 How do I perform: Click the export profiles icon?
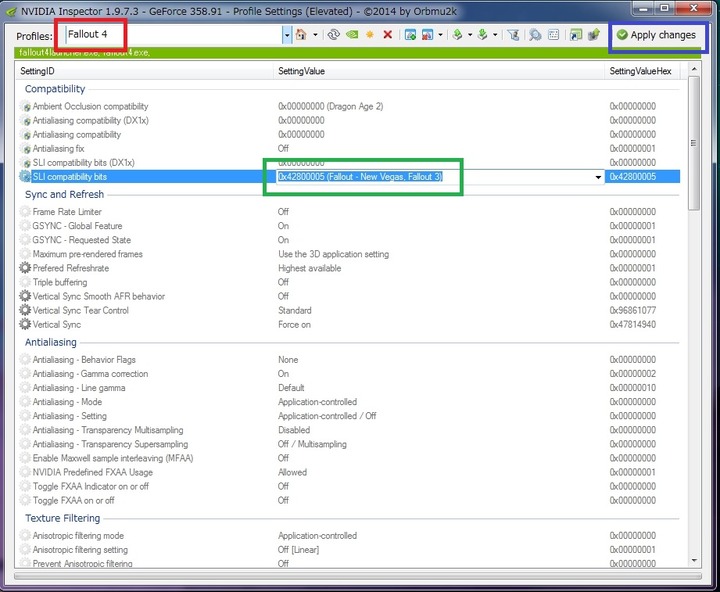457,34
